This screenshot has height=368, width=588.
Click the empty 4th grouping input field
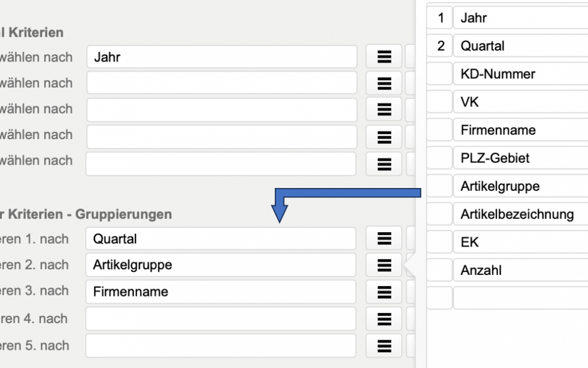(x=220, y=318)
